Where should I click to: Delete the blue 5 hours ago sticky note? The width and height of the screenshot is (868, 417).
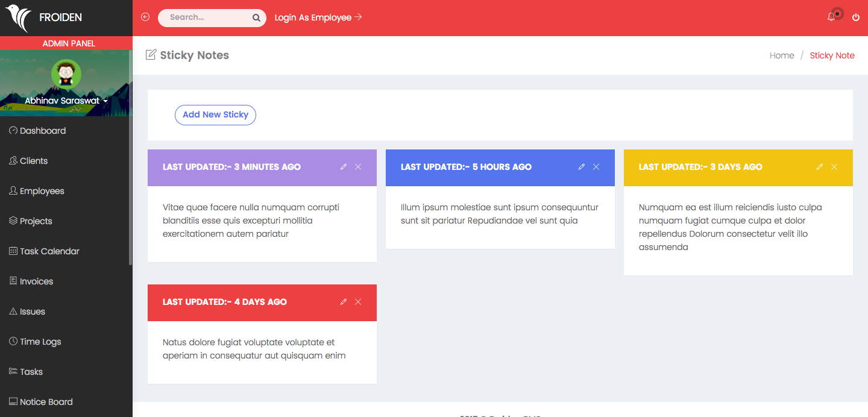[x=596, y=167]
